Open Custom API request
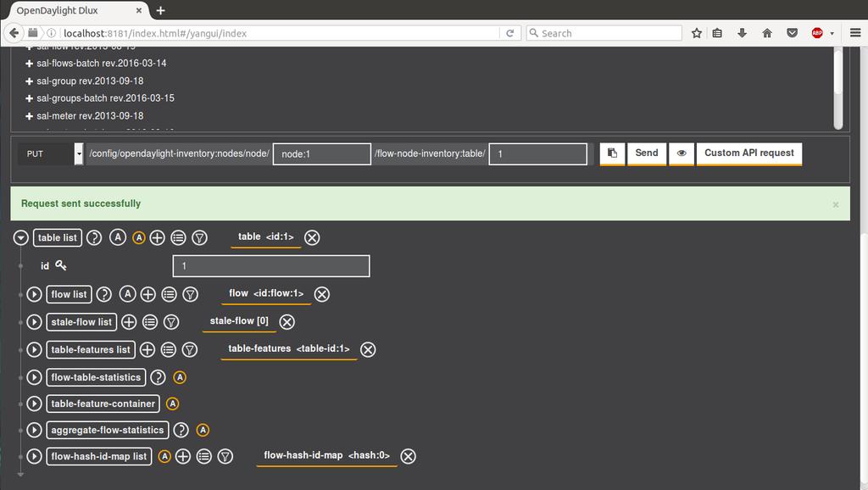Viewport: 868px width, 490px height. (x=749, y=153)
